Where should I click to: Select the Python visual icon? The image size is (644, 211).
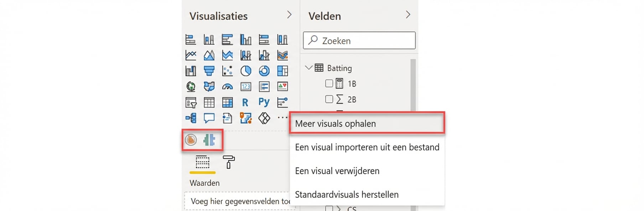click(x=264, y=103)
